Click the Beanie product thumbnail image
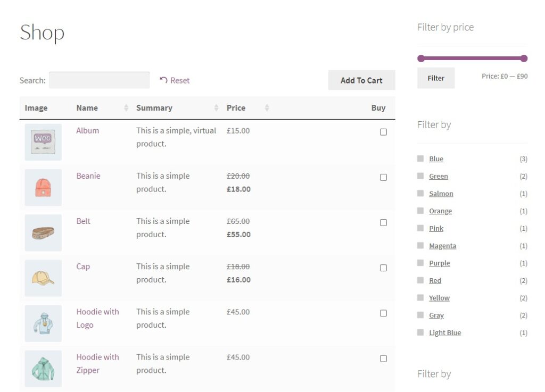Image resolution: width=545 pixels, height=392 pixels. pyautogui.click(x=43, y=187)
